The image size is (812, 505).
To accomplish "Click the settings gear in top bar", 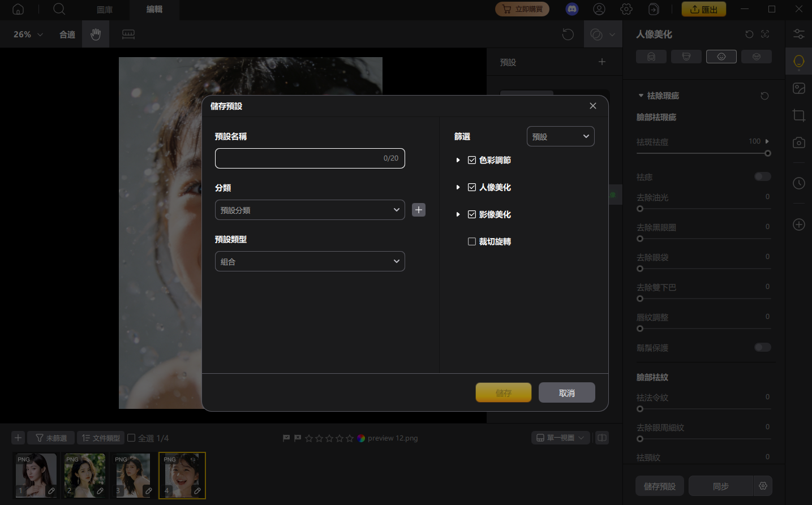I will 626,9.
